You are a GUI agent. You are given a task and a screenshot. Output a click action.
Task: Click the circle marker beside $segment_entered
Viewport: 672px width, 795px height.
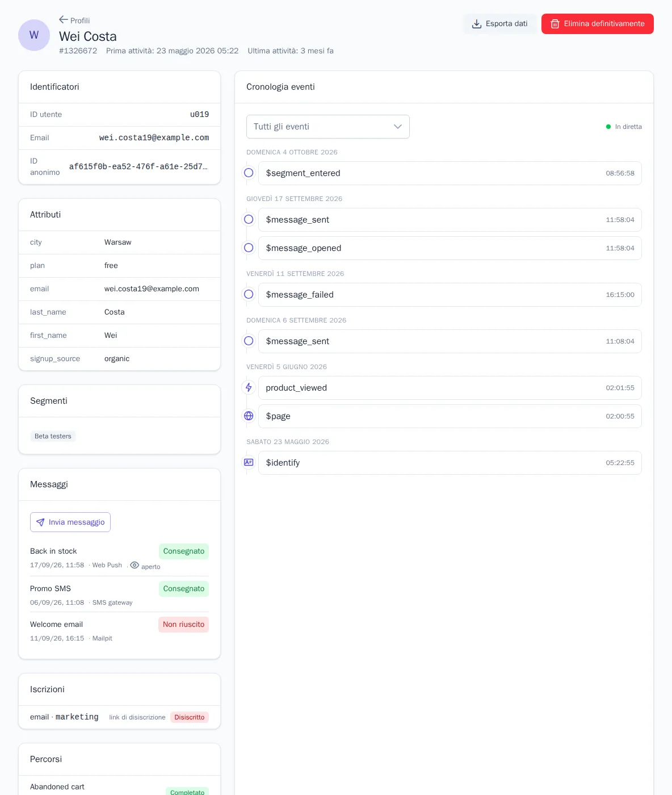pos(249,173)
